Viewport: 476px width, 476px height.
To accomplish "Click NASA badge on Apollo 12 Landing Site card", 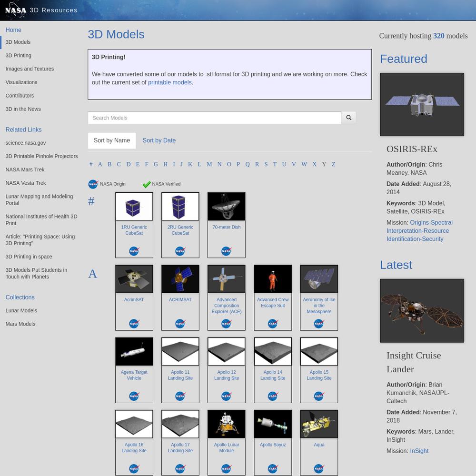I will point(227,396).
